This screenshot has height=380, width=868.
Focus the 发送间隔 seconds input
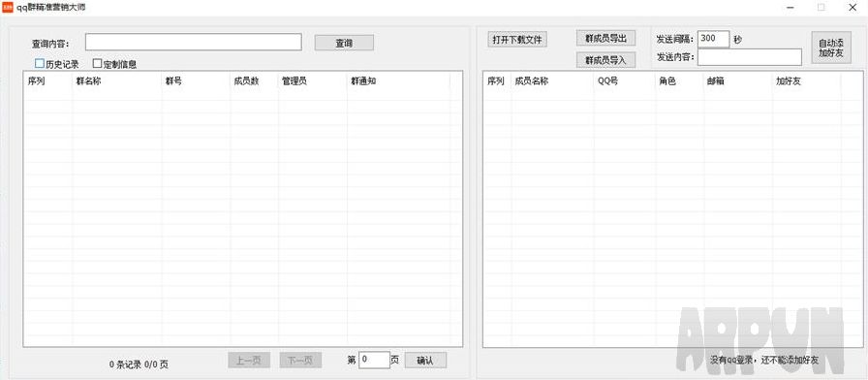[714, 39]
